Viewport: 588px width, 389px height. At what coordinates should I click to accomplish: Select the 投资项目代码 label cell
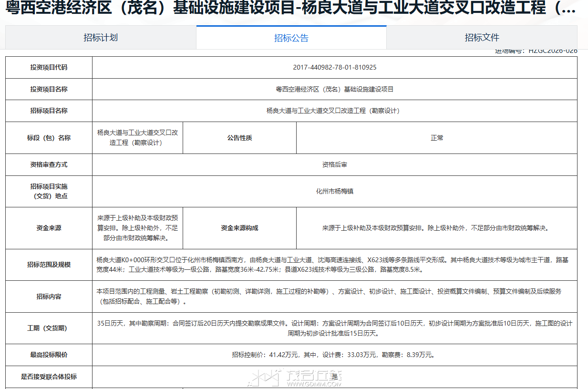pos(49,67)
